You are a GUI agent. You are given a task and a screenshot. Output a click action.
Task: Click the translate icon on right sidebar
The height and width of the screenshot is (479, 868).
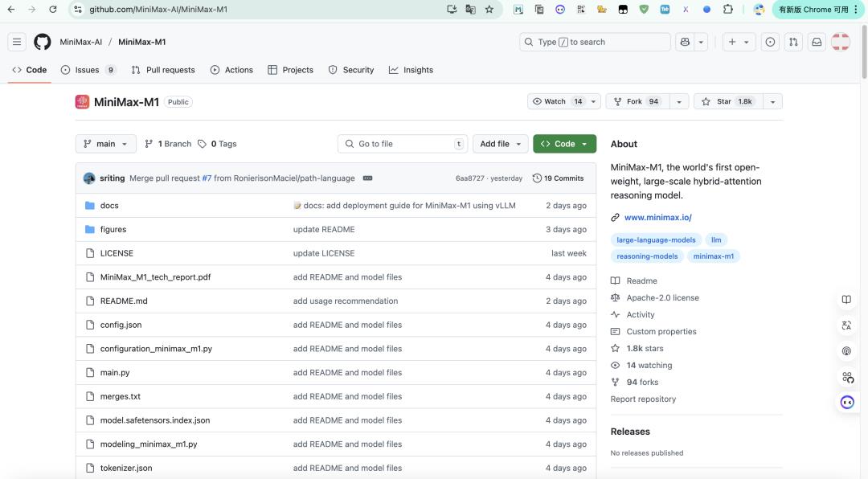point(846,325)
